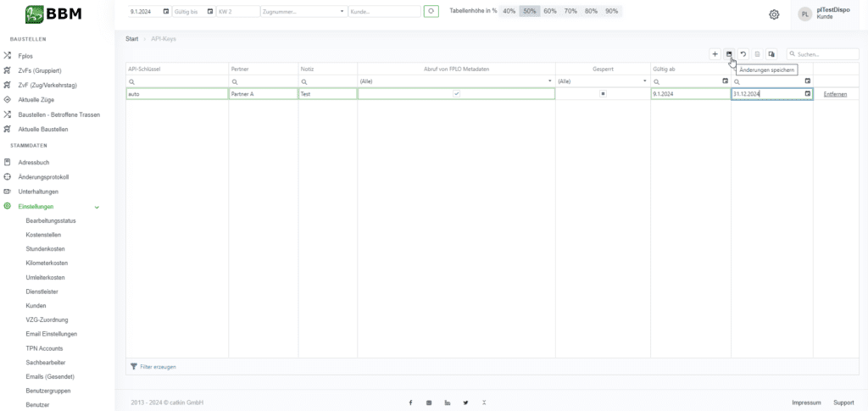Click the Impressum link in footer
The height and width of the screenshot is (411, 868).
(x=806, y=402)
